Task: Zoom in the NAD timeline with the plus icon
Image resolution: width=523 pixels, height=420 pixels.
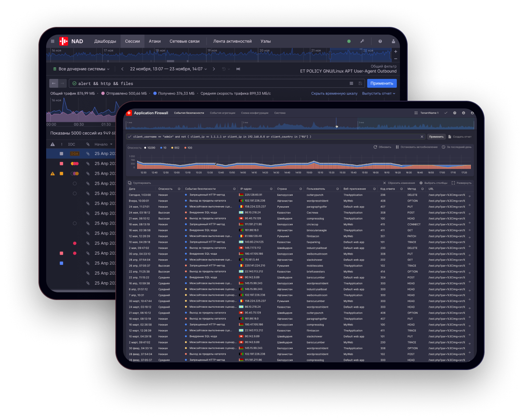Action: [x=396, y=52]
